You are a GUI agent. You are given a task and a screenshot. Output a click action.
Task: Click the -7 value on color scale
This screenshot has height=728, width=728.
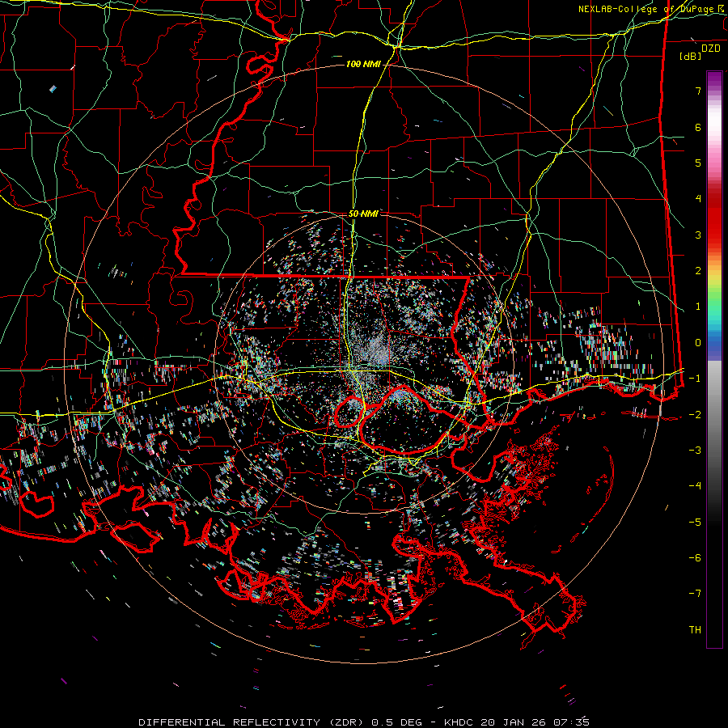click(695, 594)
